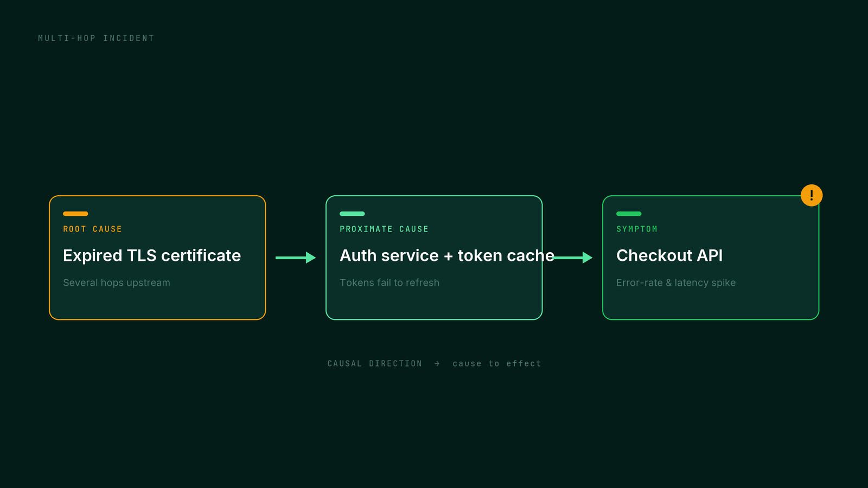Image resolution: width=868 pixels, height=488 pixels.
Task: Click 'Several hops upstream' subtitle
Action: point(117,282)
